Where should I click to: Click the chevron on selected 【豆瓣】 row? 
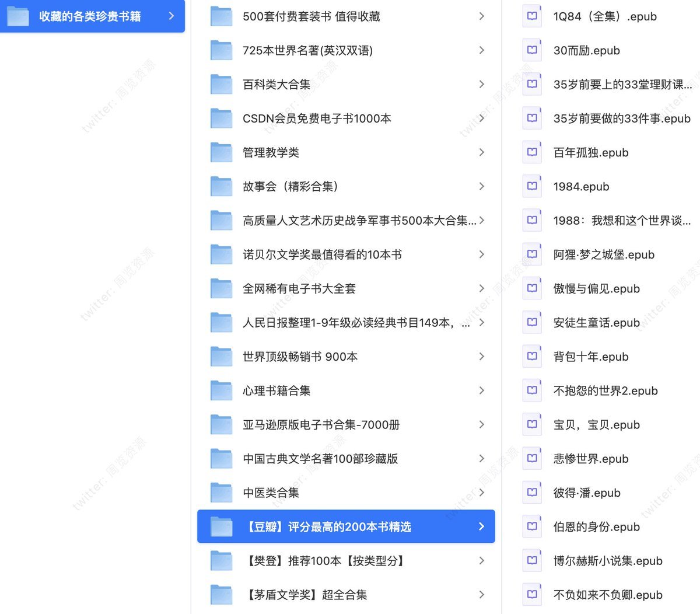click(481, 526)
